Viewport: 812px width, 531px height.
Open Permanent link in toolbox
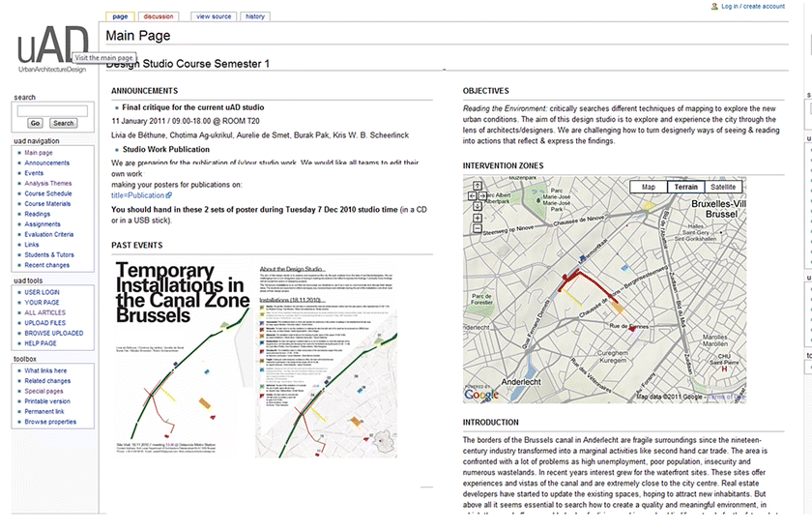tap(44, 411)
